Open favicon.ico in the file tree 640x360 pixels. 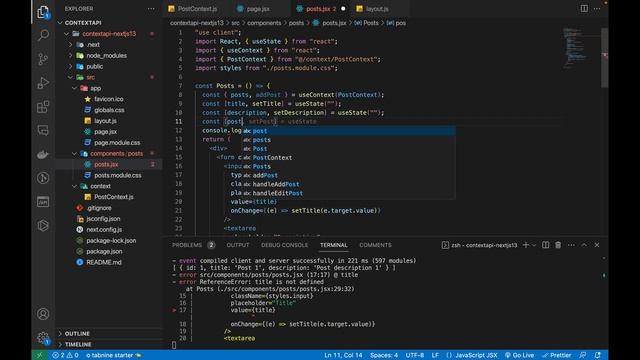click(x=108, y=99)
